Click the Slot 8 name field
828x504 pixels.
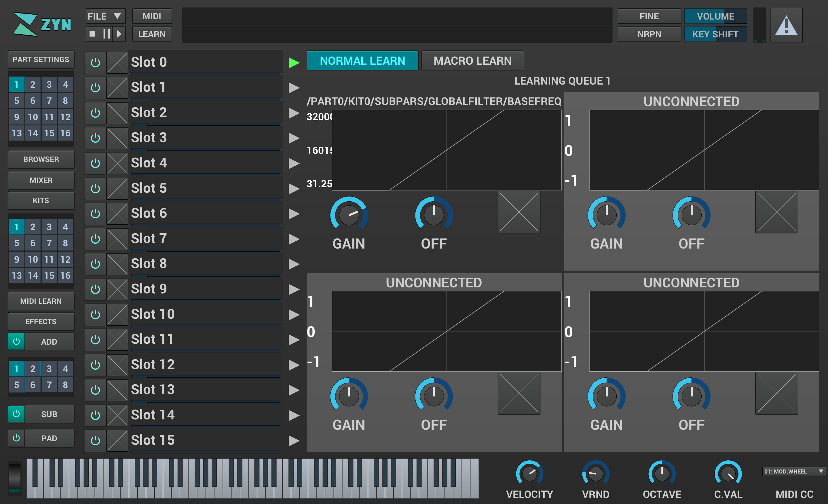[206, 264]
